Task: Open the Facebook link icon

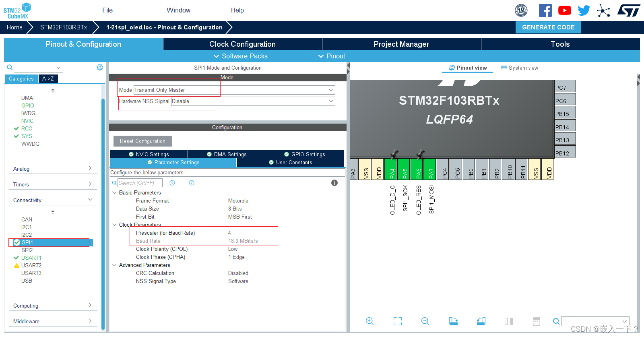Action: pyautogui.click(x=545, y=10)
